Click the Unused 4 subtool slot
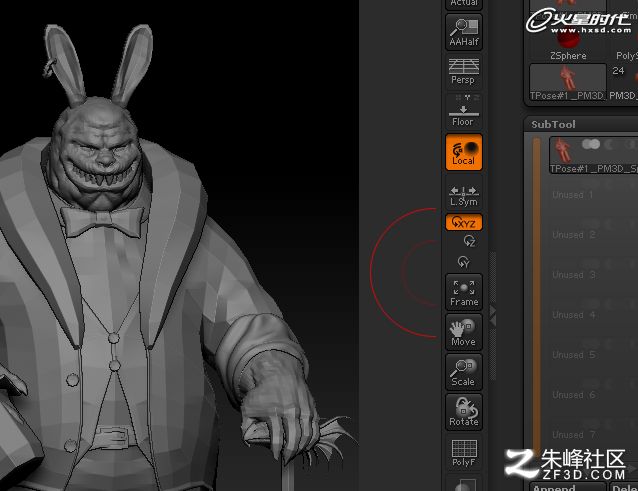Image resolution: width=638 pixels, height=491 pixels. click(593, 315)
